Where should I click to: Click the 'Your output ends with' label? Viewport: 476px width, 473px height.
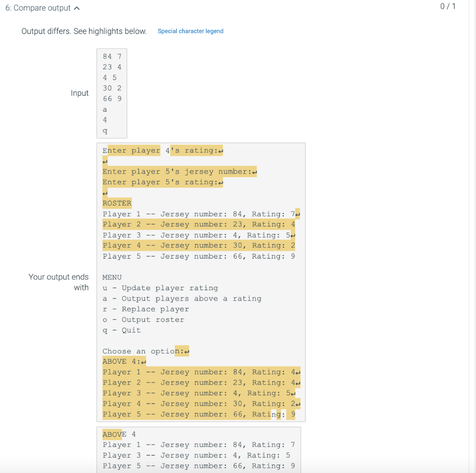tap(59, 282)
